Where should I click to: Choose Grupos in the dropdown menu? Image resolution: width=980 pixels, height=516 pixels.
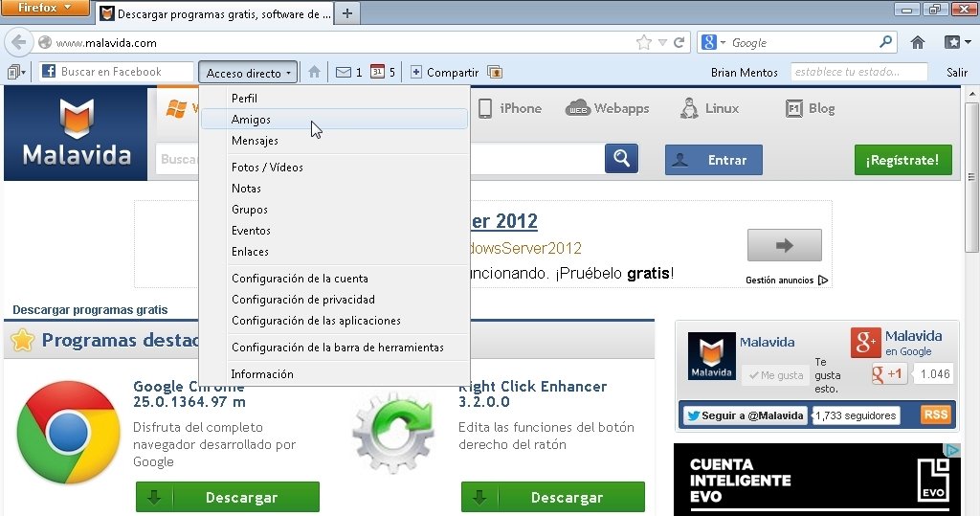tap(335, 210)
